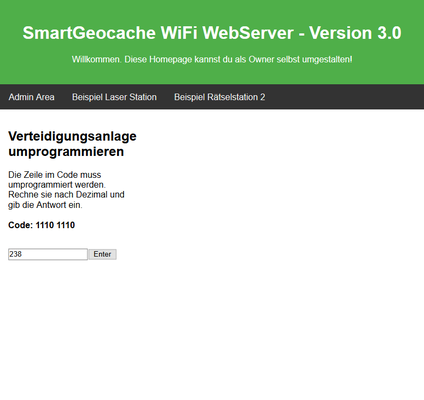
Task: Click the word Verteidigungsanlage in the heading
Action: pyautogui.click(x=72, y=136)
